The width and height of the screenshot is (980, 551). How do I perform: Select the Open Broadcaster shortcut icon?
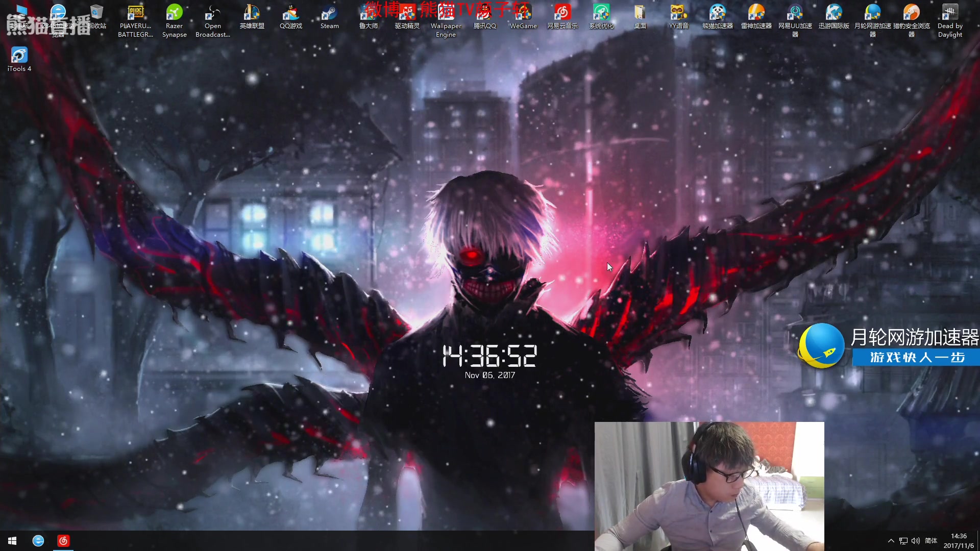213,20
